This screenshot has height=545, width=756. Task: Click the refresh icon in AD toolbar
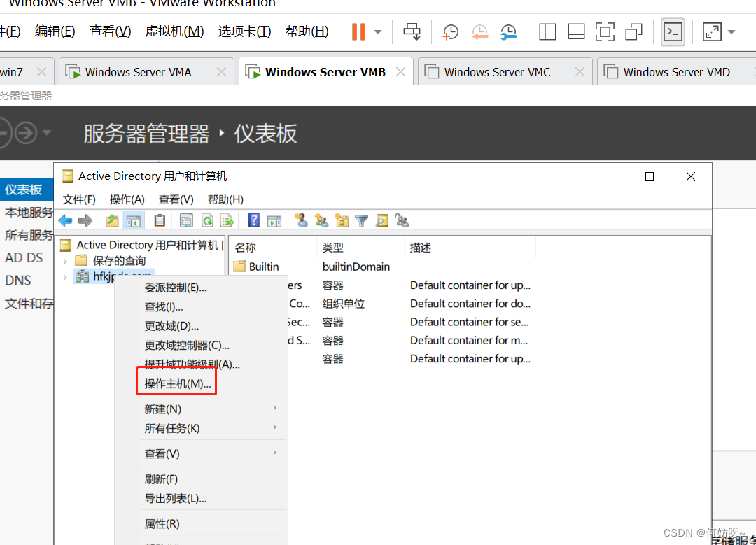click(207, 221)
